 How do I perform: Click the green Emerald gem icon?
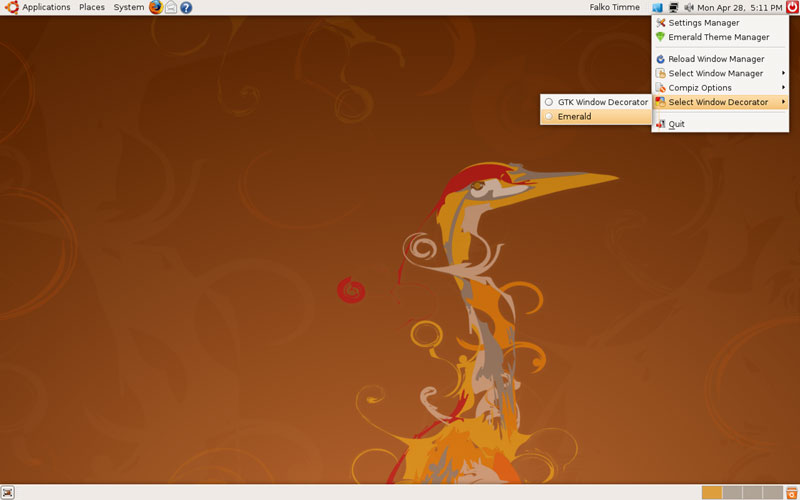click(661, 37)
